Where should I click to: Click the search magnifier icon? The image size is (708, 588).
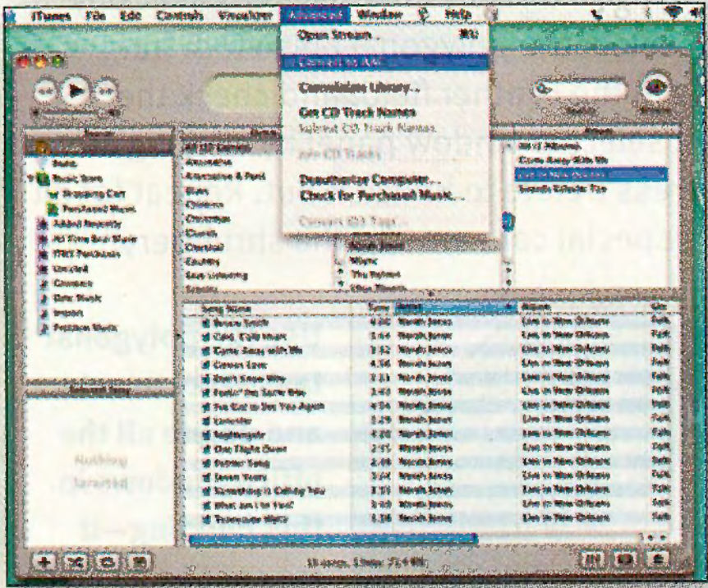click(x=543, y=89)
